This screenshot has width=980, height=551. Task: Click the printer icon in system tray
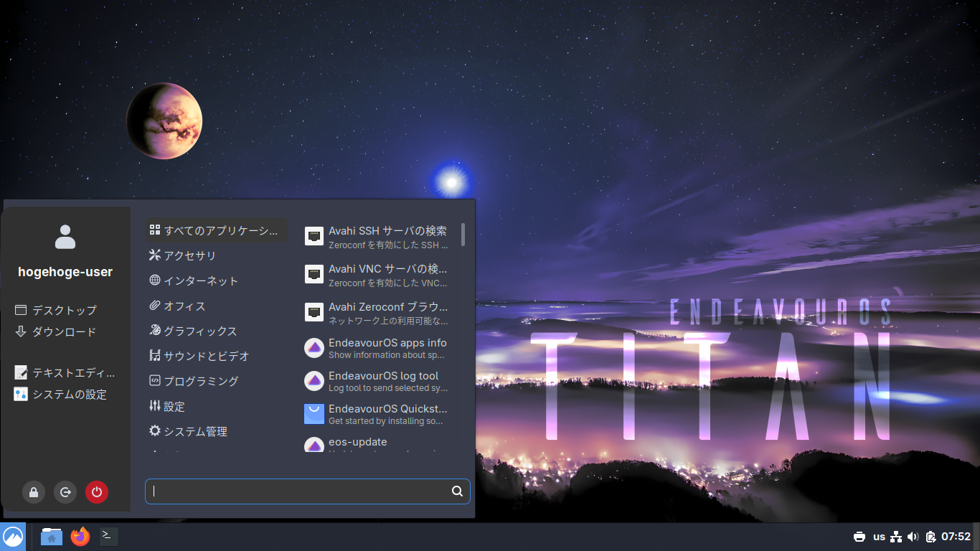[x=859, y=537]
